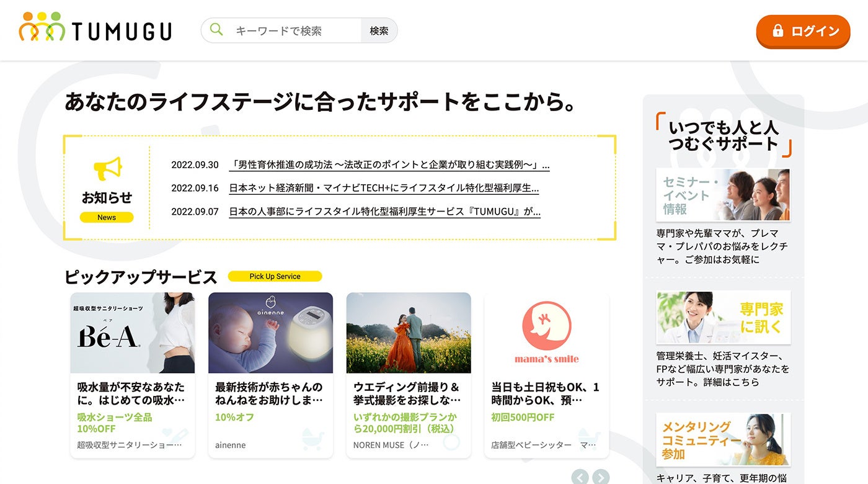868x484 pixels.
Task: Click the 吸水量が不安なあなたに card title
Action: 131,393
